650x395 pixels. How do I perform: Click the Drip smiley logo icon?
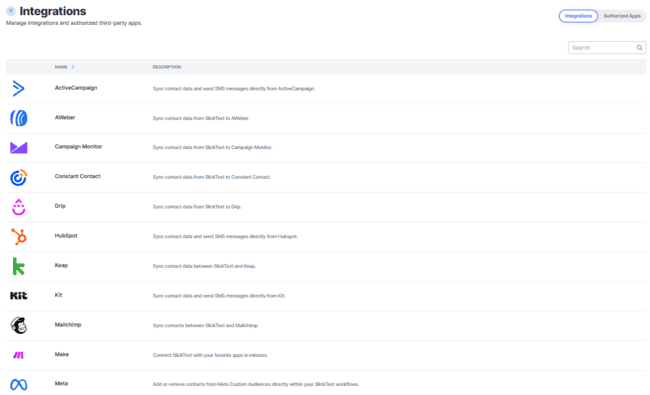click(x=19, y=207)
